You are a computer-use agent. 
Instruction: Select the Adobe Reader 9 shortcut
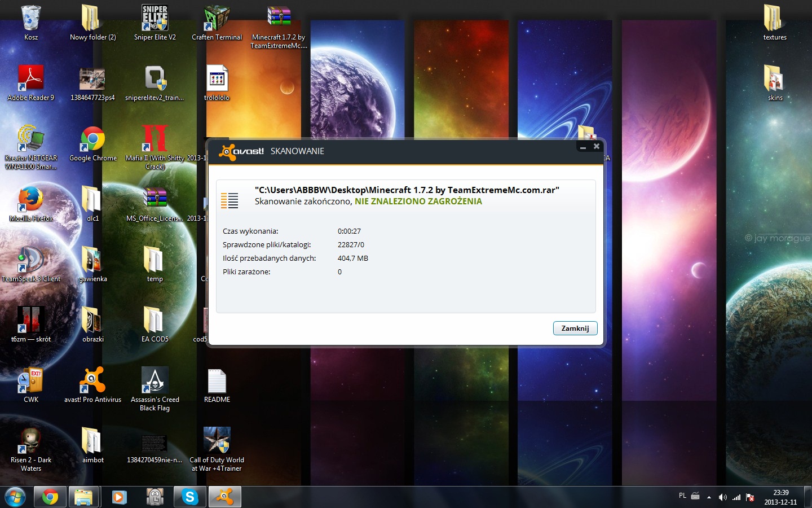tap(31, 83)
